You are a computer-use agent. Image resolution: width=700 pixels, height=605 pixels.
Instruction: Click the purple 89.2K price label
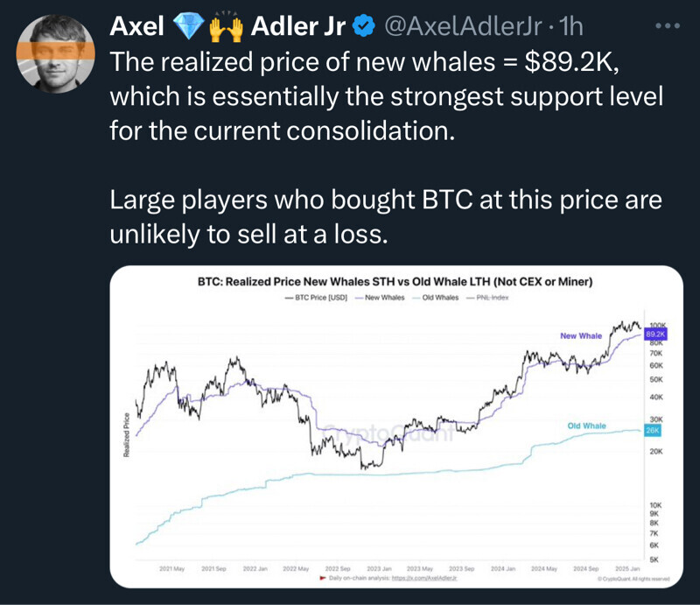[655, 334]
